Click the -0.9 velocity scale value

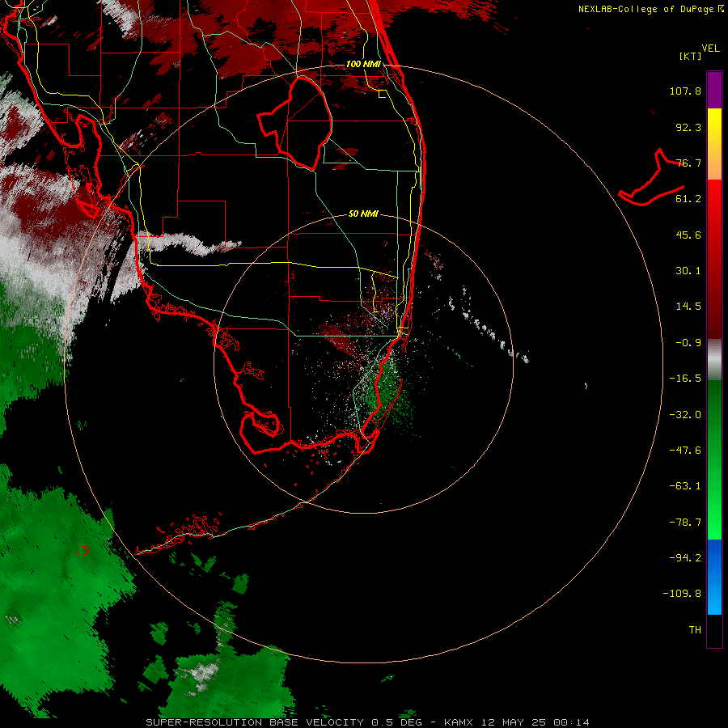click(688, 343)
